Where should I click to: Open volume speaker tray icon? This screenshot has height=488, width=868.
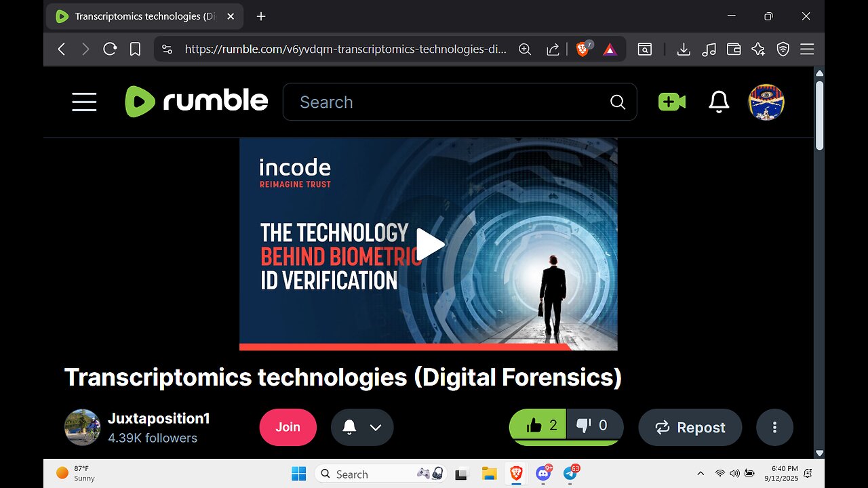pyautogui.click(x=734, y=473)
